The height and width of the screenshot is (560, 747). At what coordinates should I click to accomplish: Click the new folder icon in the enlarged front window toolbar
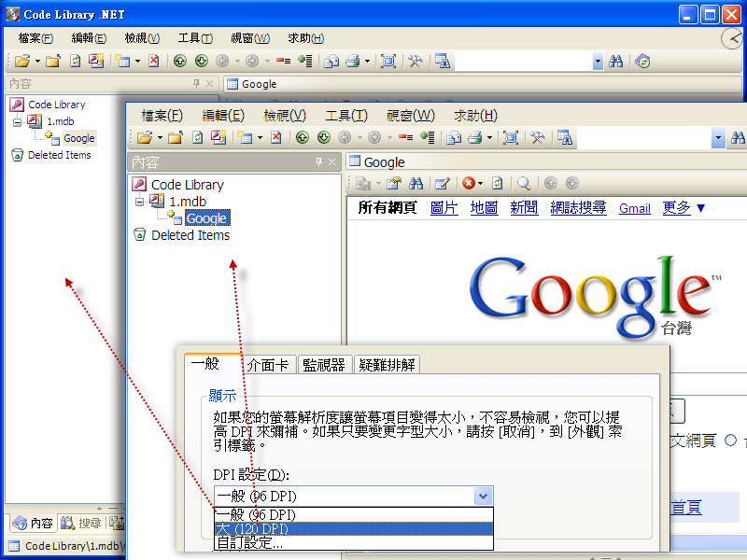click(x=176, y=137)
